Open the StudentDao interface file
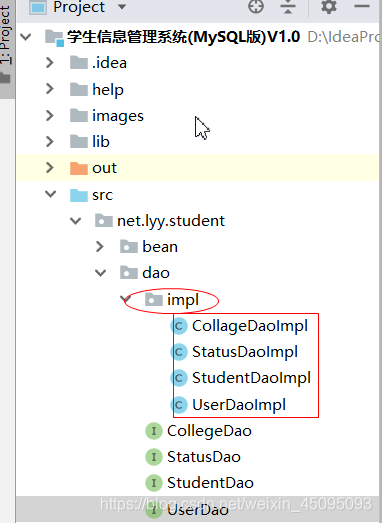382x523 pixels. (x=210, y=483)
